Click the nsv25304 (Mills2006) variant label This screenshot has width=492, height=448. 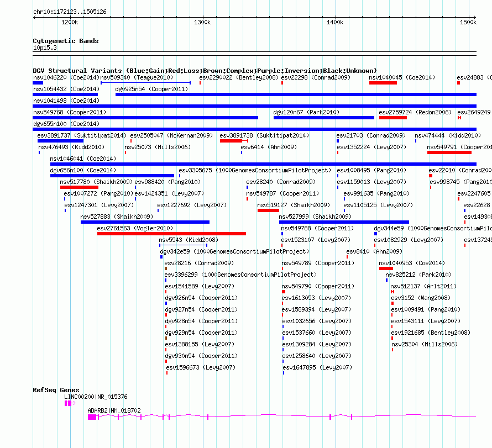(425, 344)
